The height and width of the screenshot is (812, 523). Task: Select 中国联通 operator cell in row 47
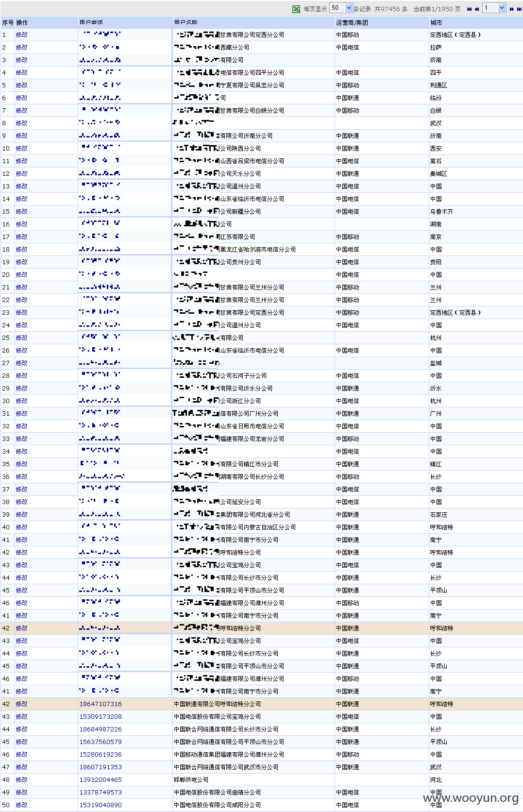[347, 767]
